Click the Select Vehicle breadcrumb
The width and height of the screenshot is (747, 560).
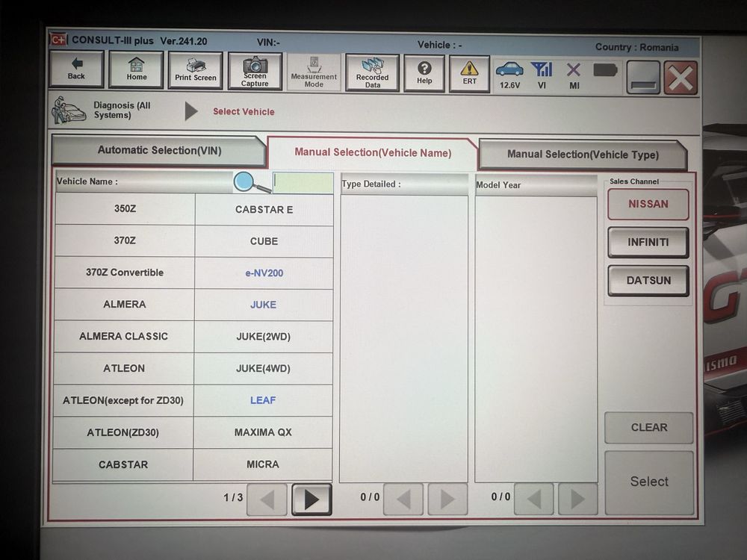(244, 111)
